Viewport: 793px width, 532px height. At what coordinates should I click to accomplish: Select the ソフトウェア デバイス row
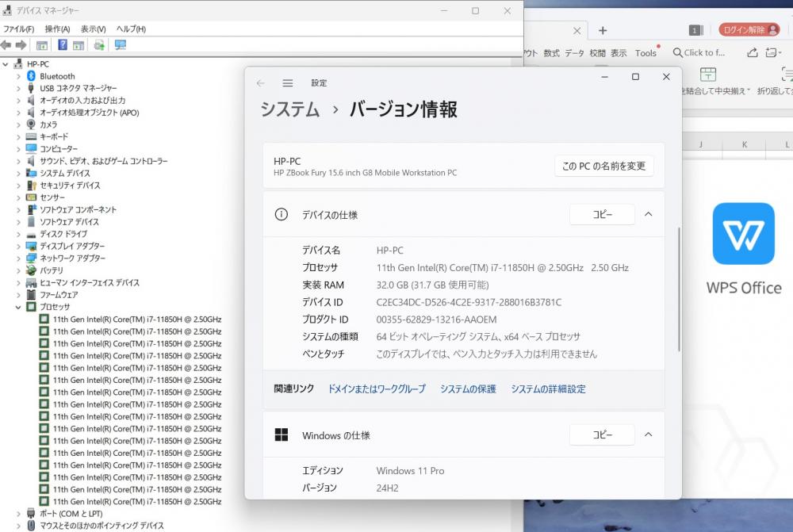(69, 221)
